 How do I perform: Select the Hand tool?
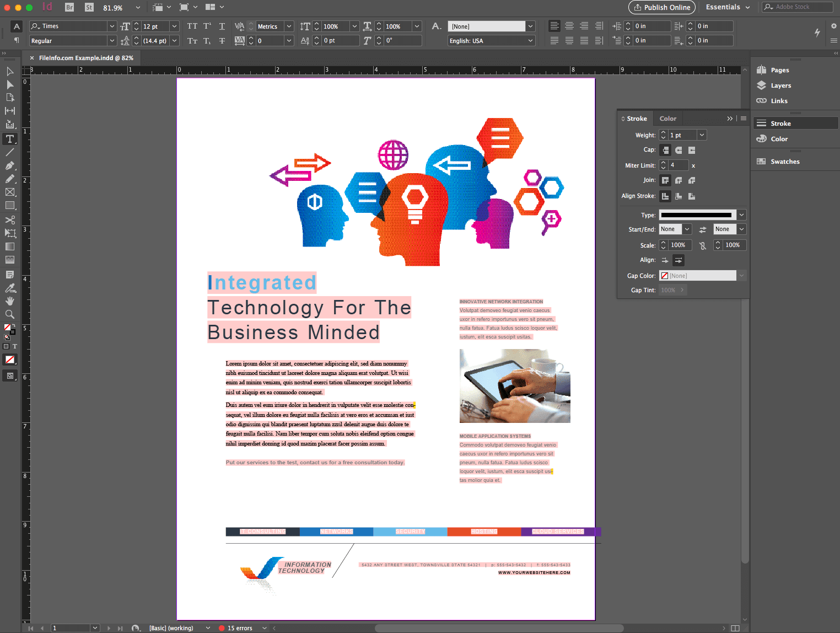click(x=10, y=301)
